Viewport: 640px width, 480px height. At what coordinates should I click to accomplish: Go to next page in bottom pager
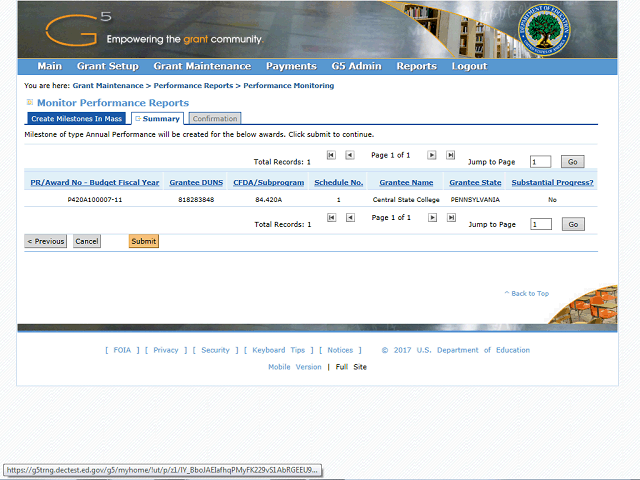pyautogui.click(x=432, y=218)
